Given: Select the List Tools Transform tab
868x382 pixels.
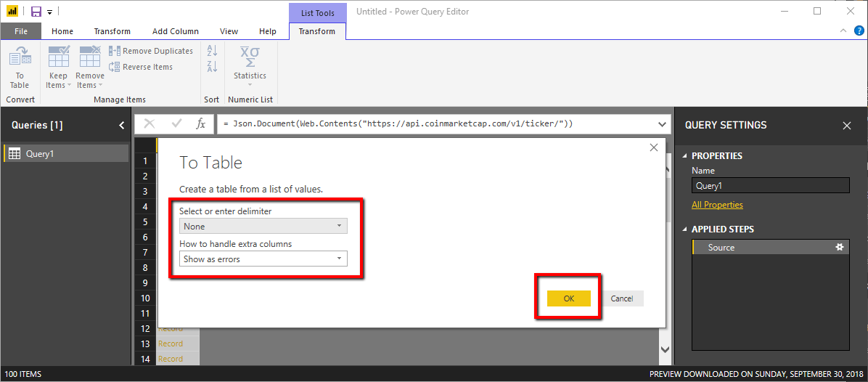Looking at the screenshot, I should [317, 31].
